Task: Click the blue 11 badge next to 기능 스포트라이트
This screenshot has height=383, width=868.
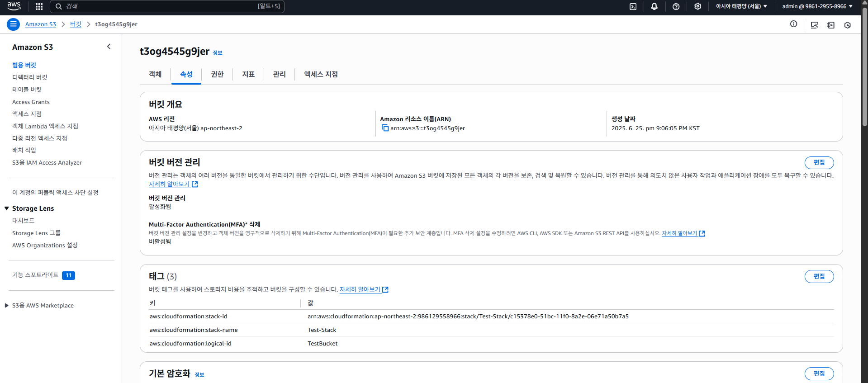Action: (68, 275)
